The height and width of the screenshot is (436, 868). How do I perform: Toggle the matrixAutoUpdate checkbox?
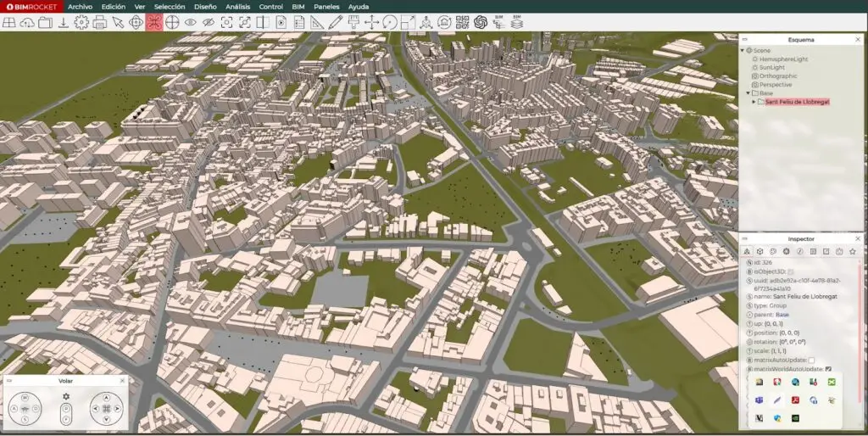[811, 360]
